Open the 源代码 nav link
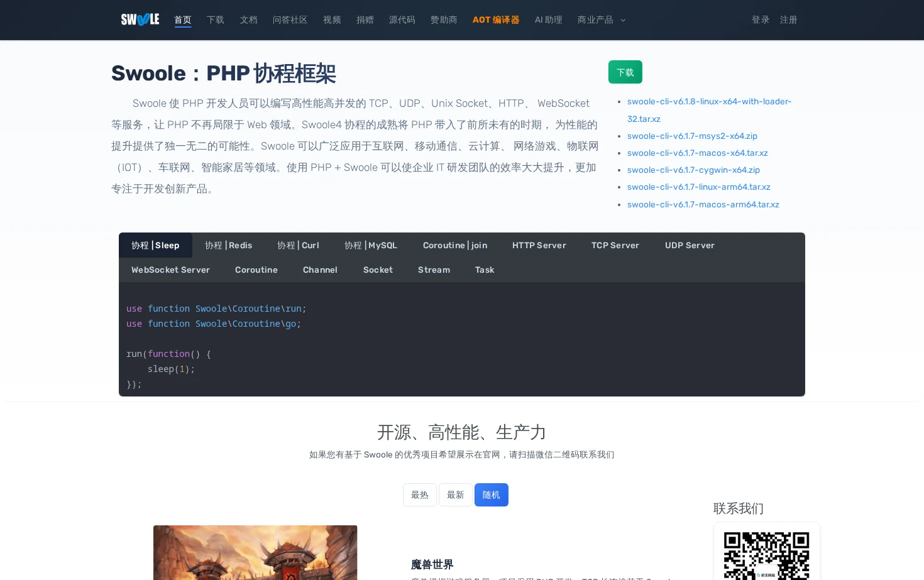The width and height of the screenshot is (924, 580). point(402,20)
